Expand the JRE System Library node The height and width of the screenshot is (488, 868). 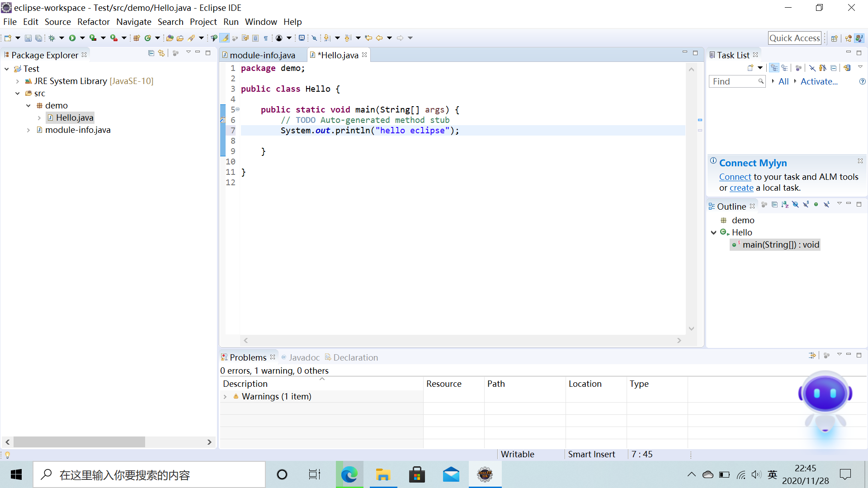[18, 81]
